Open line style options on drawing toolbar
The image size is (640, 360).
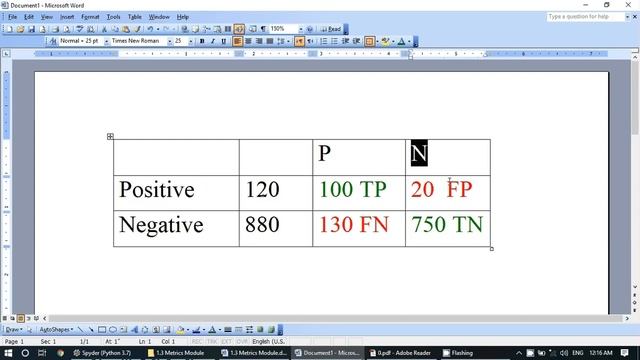point(227,329)
